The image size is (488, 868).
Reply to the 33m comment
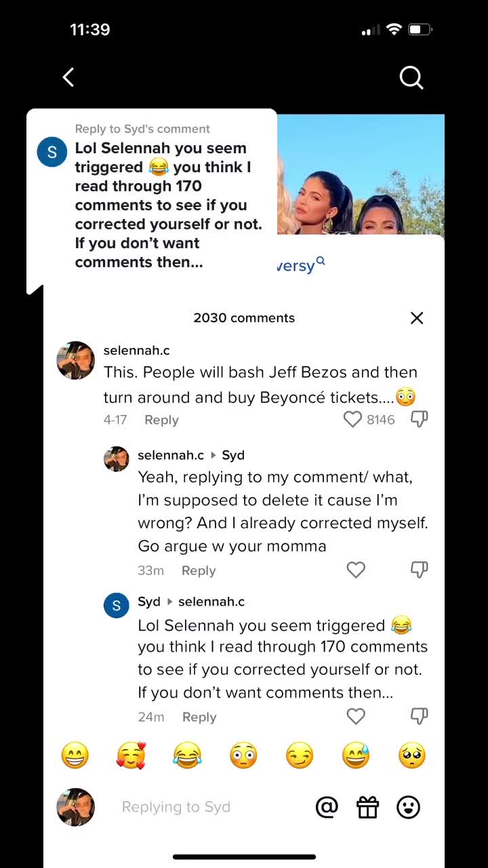tap(199, 571)
